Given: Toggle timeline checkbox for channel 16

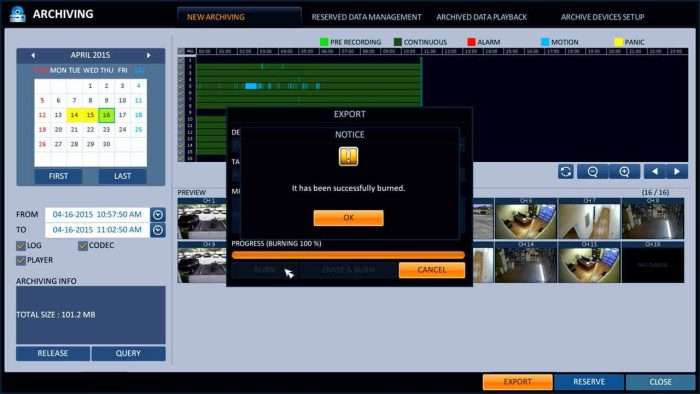Looking at the screenshot, I should point(181,158).
